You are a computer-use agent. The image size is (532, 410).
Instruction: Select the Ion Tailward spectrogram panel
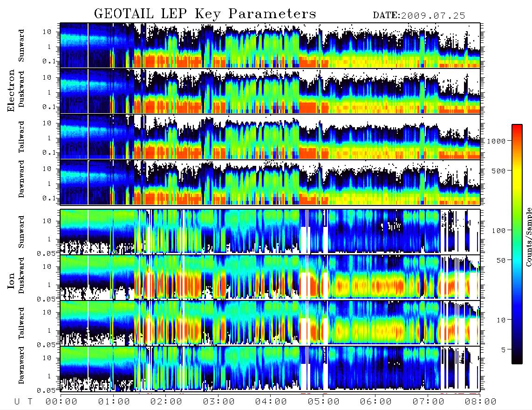(270, 323)
